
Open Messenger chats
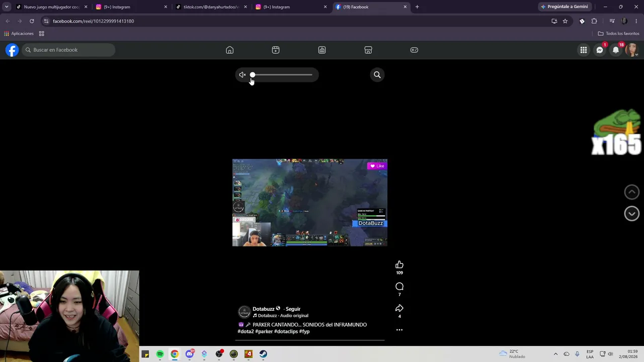coord(600,50)
